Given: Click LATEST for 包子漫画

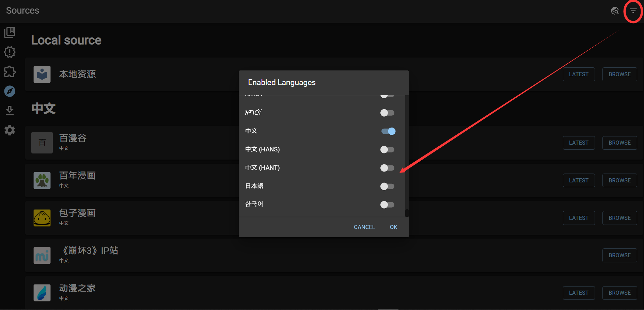Looking at the screenshot, I should coord(579,218).
